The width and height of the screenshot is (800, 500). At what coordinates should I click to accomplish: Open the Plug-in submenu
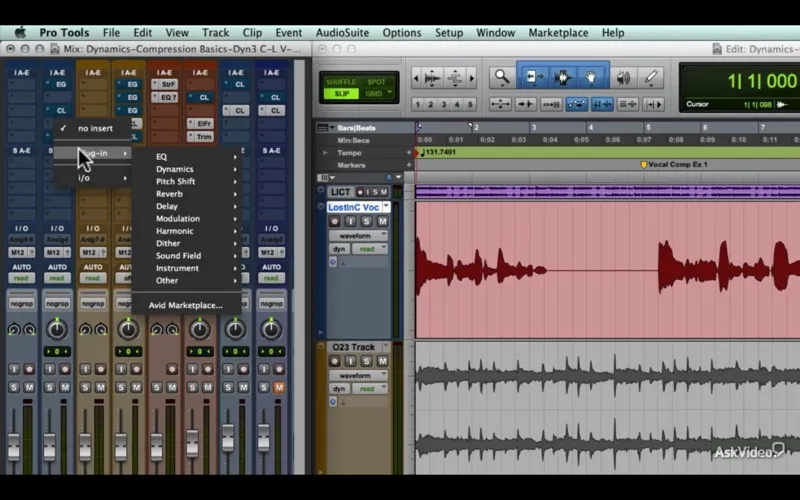coord(92,153)
